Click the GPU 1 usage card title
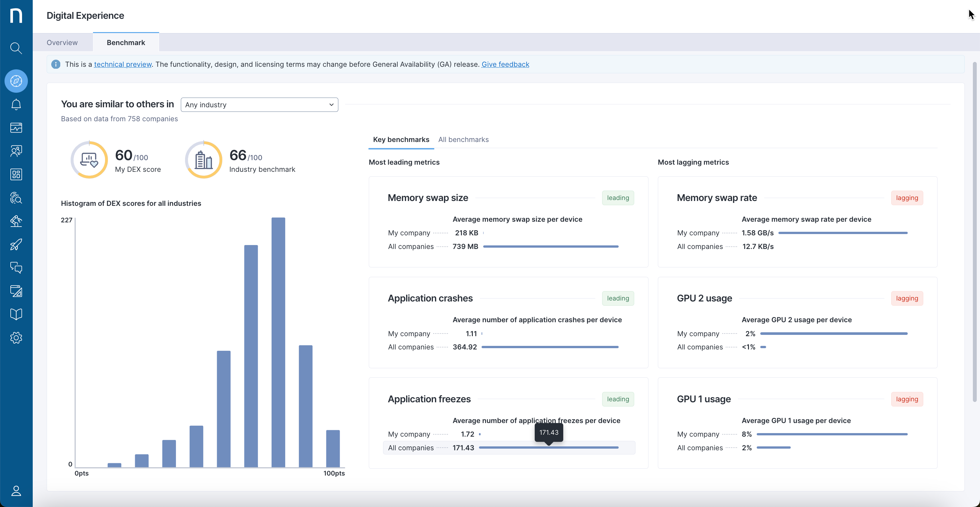 tap(704, 399)
